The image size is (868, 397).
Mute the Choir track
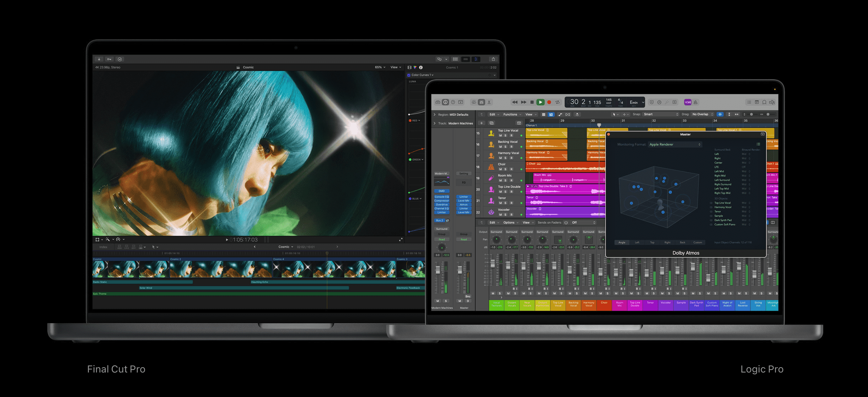(500, 169)
